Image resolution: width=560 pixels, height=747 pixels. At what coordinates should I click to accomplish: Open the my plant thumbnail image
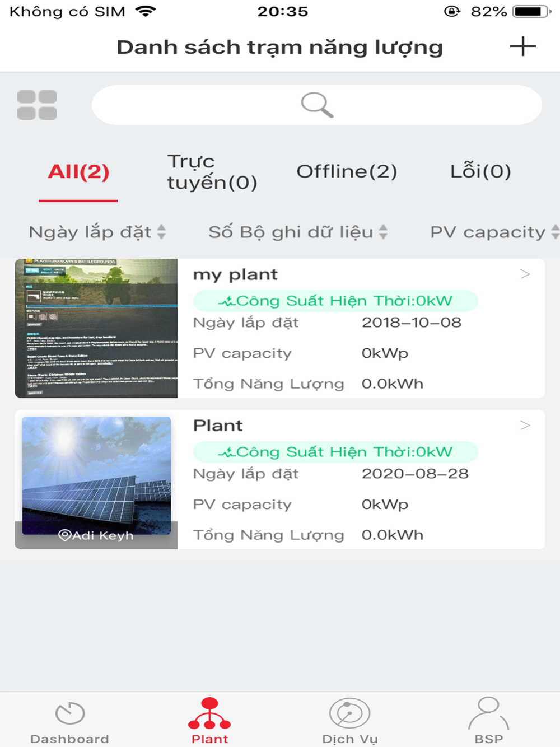click(x=96, y=328)
